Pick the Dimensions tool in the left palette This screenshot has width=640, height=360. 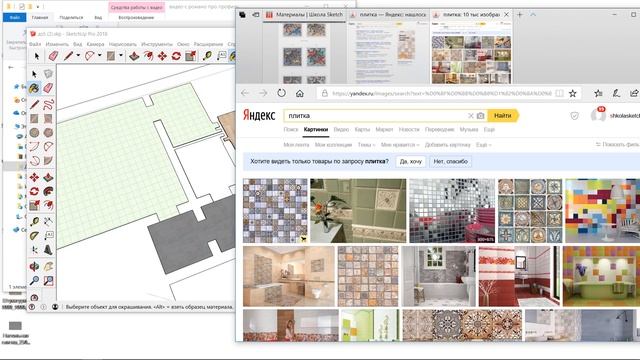pyautogui.click(x=48, y=222)
